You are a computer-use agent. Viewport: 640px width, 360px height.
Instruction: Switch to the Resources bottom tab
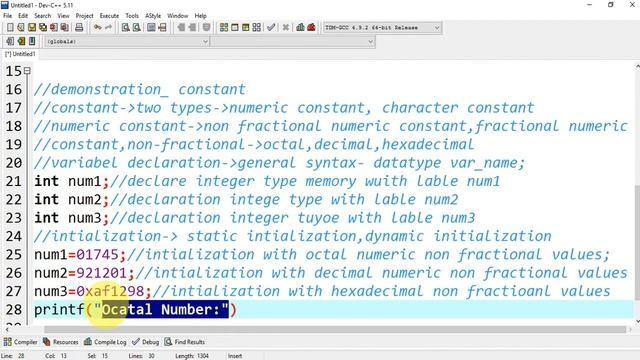[61, 342]
